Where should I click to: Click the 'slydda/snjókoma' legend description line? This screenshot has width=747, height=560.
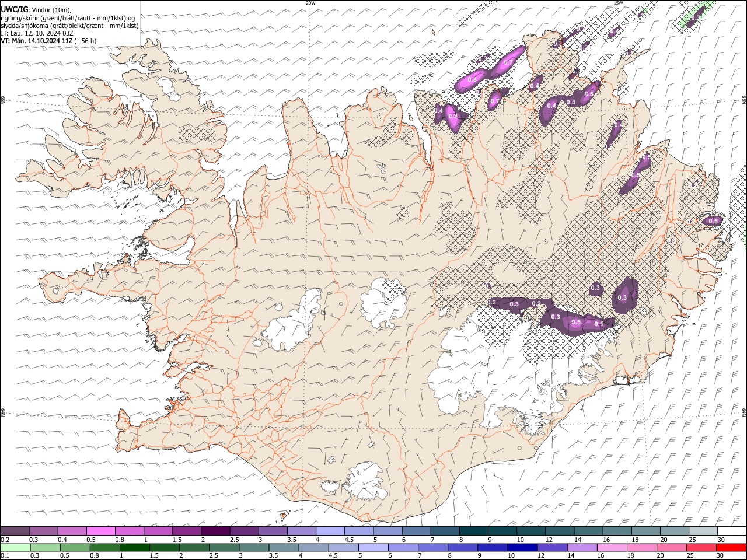(69, 26)
